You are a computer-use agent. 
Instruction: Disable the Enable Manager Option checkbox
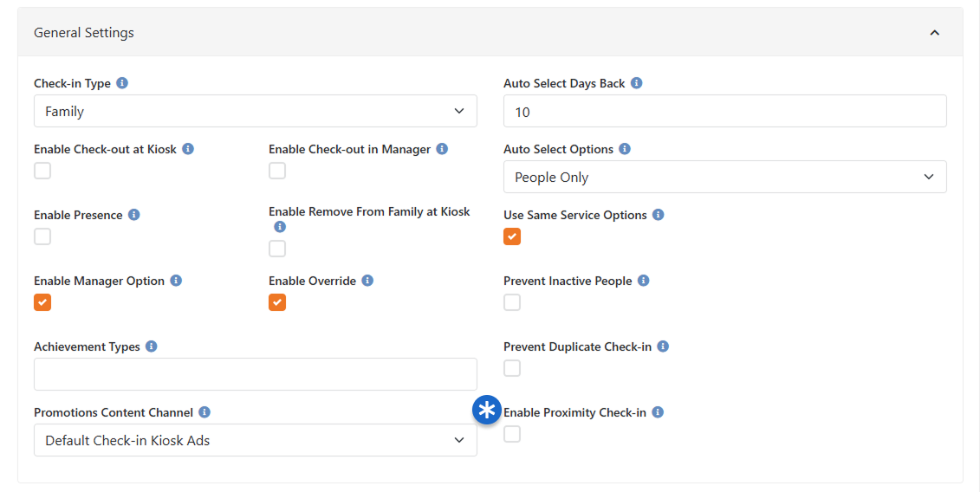click(42, 302)
